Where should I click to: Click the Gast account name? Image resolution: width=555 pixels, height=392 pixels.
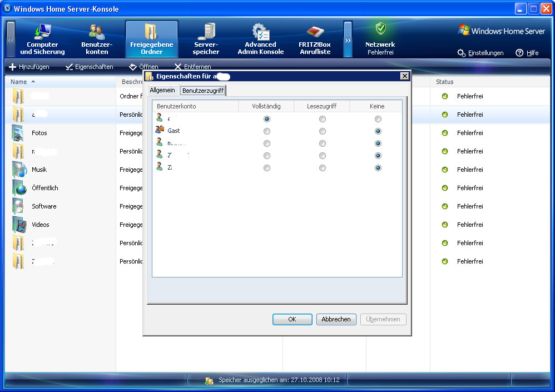tap(174, 131)
